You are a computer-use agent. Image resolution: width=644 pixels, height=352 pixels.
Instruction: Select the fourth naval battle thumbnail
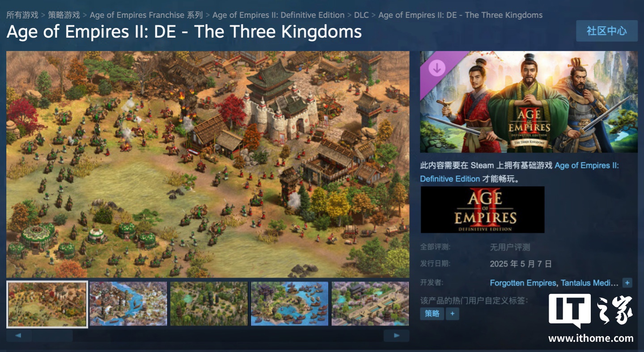click(x=290, y=304)
